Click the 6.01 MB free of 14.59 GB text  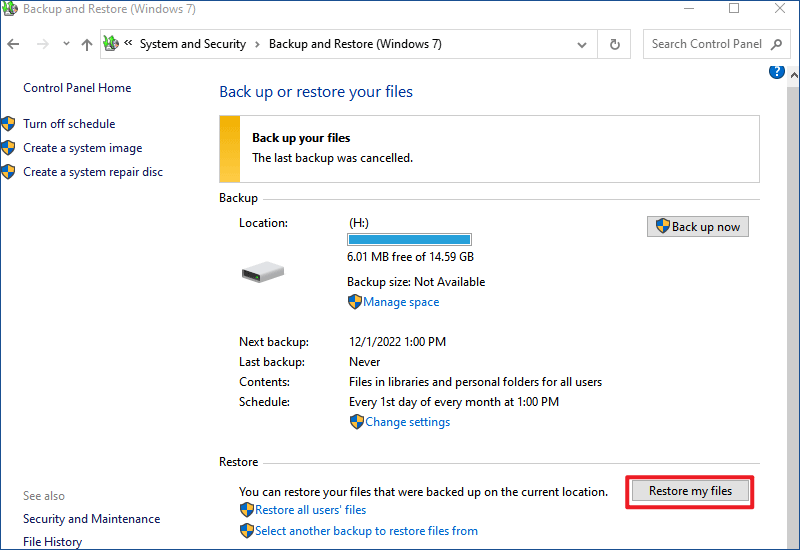[410, 257]
